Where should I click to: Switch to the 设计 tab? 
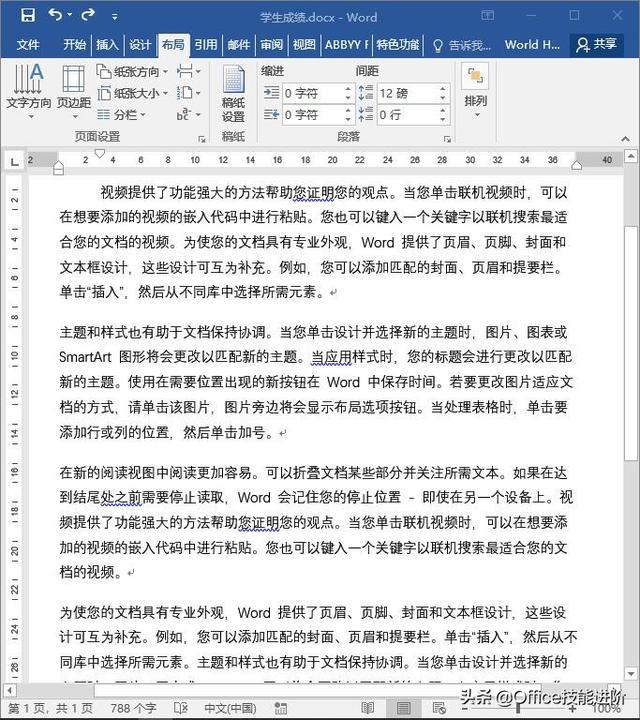140,45
